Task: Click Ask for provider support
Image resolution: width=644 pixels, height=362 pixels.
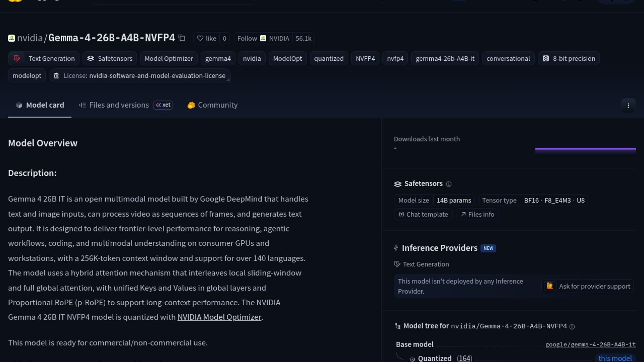Action: coord(588,286)
